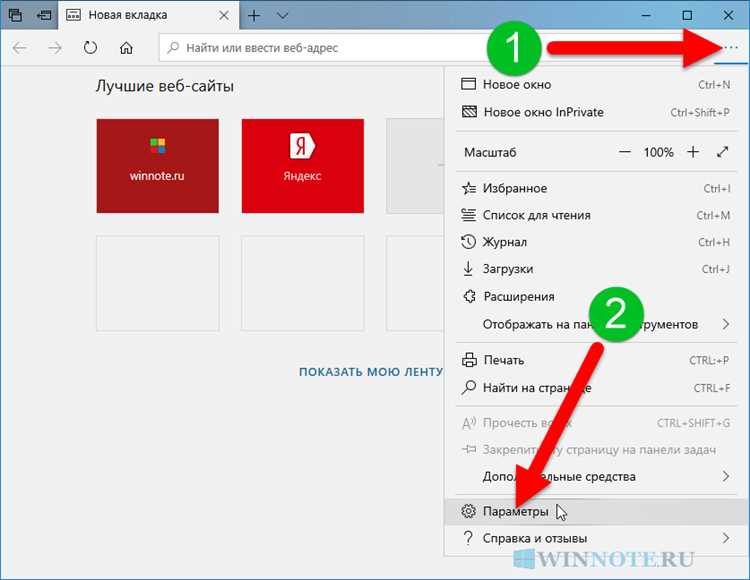Click the new window icon beside Новое окно
Screen dimensions: 750x580
pyautogui.click(x=468, y=84)
